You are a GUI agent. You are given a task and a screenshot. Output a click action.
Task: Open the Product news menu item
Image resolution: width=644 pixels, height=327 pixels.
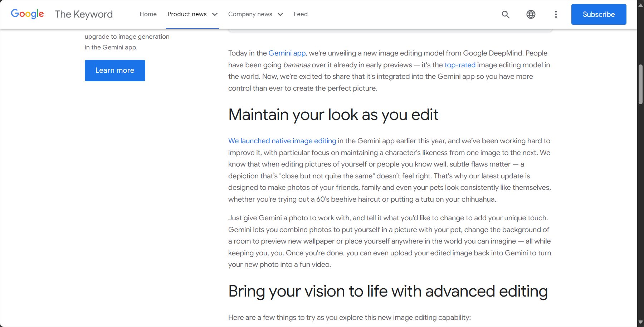point(187,14)
